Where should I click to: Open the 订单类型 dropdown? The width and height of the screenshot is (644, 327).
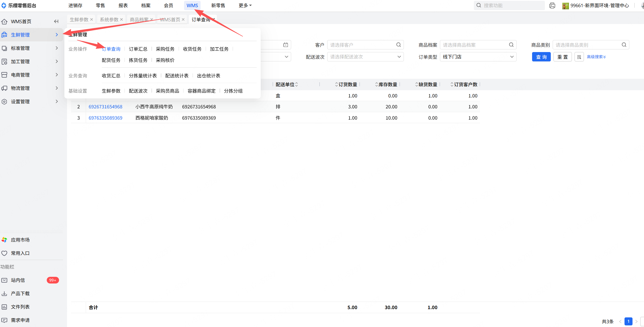478,57
